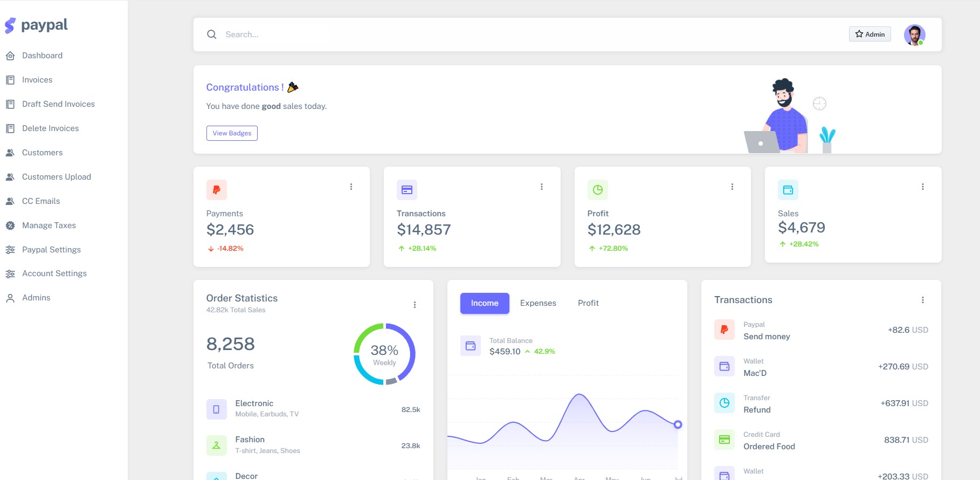Click the 42.9% balance growth value
Image resolution: width=980 pixels, height=480 pixels.
[544, 351]
